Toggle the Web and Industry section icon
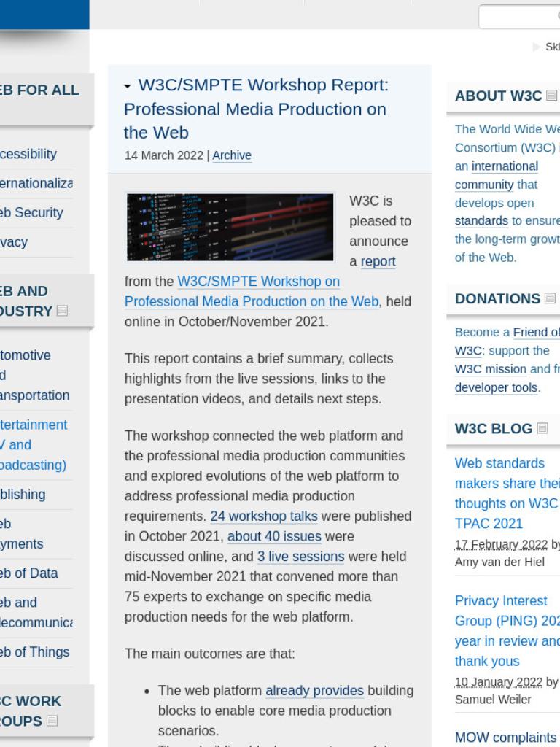 coord(62,311)
